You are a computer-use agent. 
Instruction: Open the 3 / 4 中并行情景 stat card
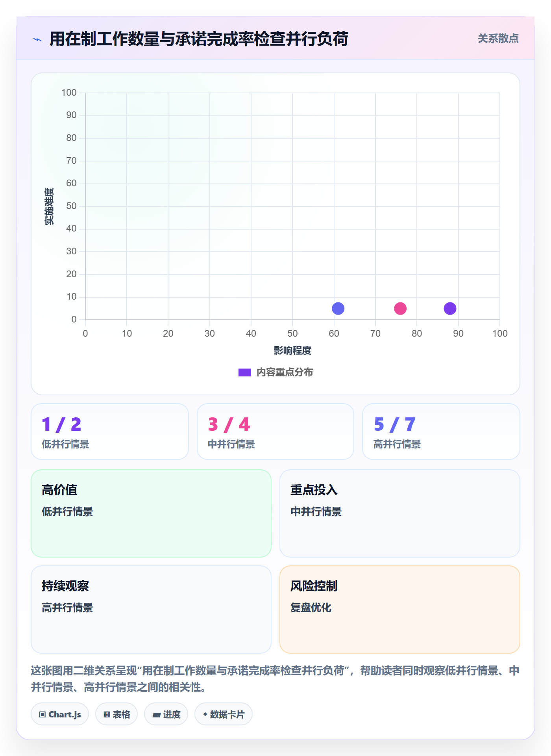point(275,432)
